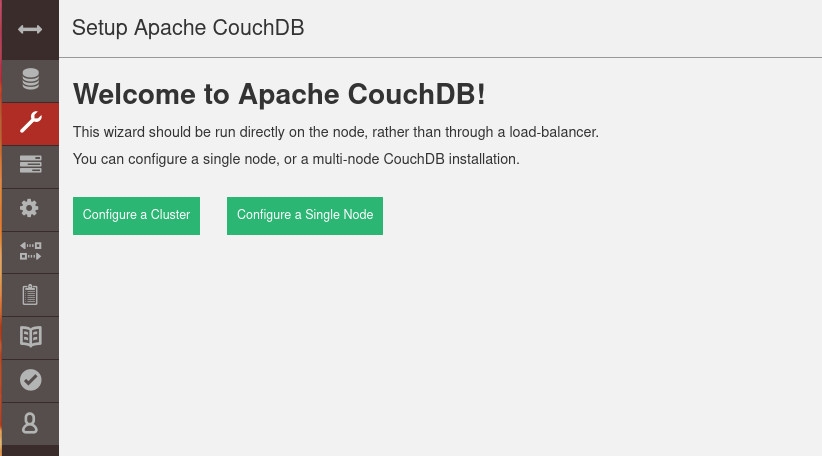Select the Setup wrench icon
Screen dimensions: 822x456
30,123
